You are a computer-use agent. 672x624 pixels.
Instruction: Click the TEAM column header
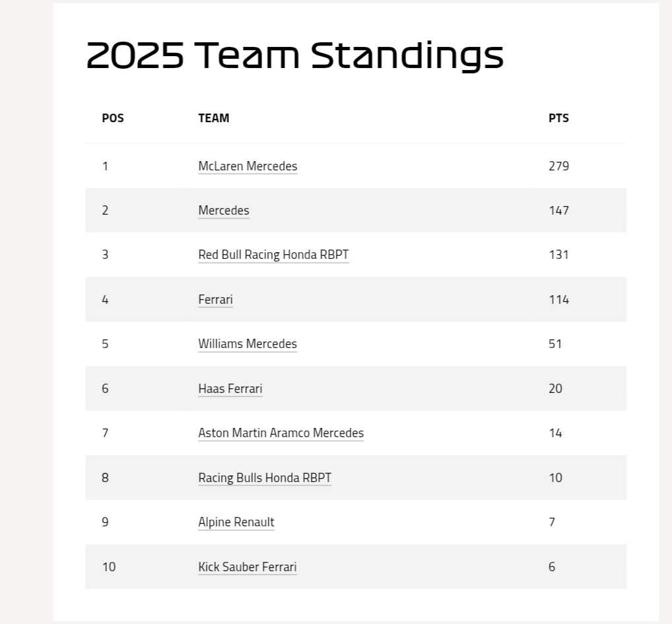point(214,118)
